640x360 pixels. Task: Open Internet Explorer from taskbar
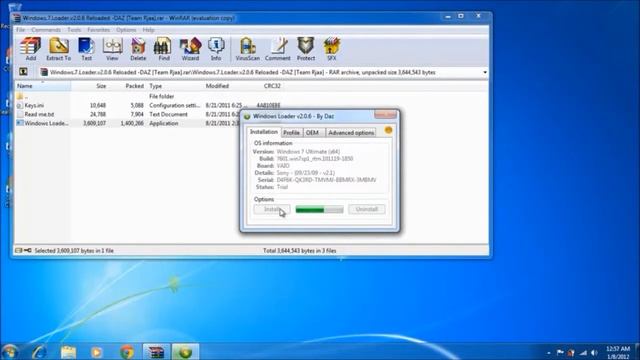[x=40, y=351]
